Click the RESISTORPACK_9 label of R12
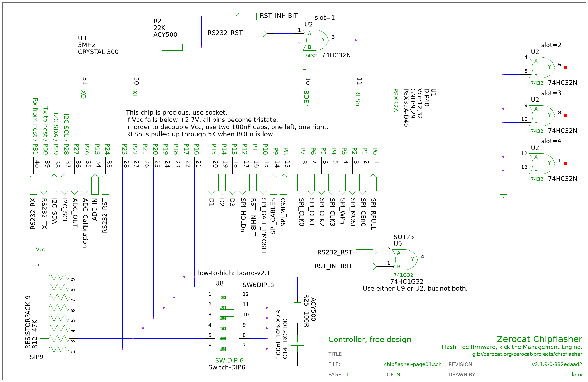This screenshot has height=382, width=588. pos(28,322)
